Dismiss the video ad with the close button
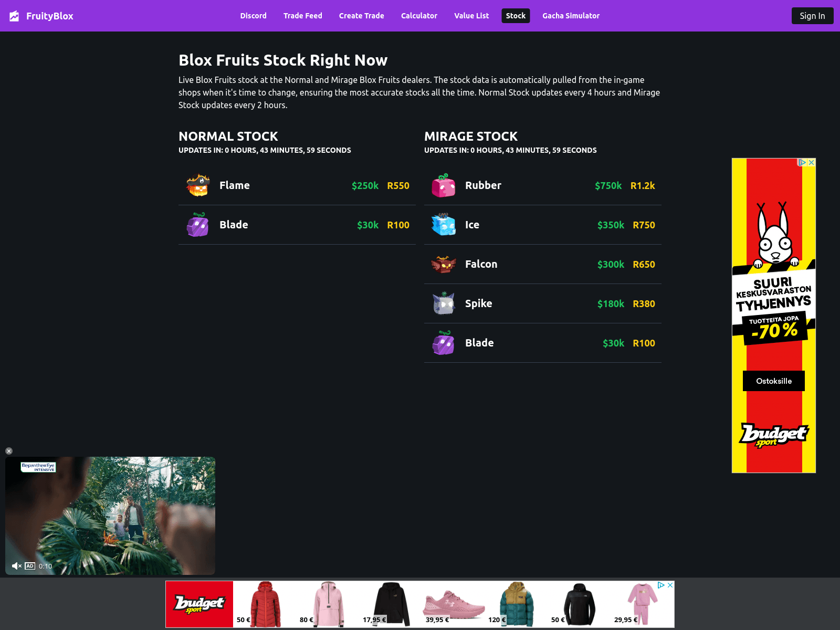The height and width of the screenshot is (630, 840). (8, 450)
